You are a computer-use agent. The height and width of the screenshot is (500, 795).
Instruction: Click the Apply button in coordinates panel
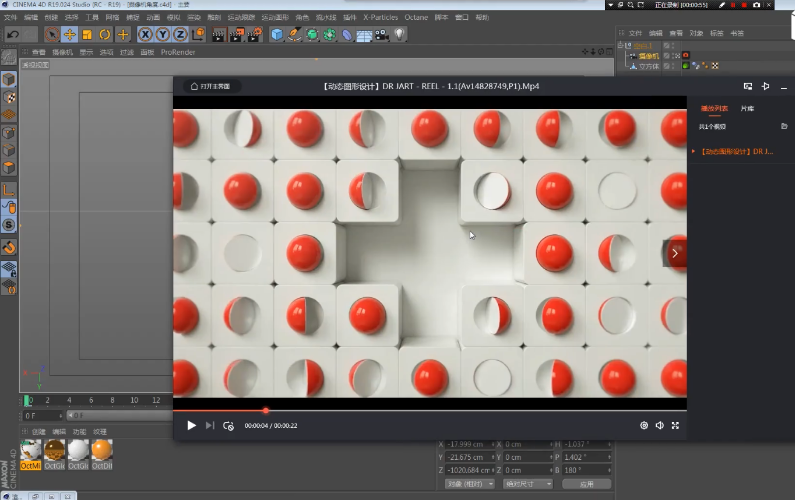(587, 483)
